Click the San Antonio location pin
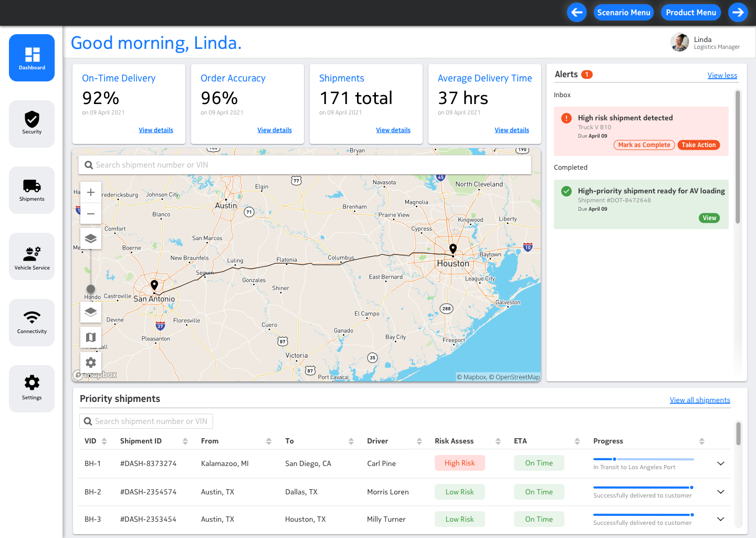 pyautogui.click(x=154, y=285)
